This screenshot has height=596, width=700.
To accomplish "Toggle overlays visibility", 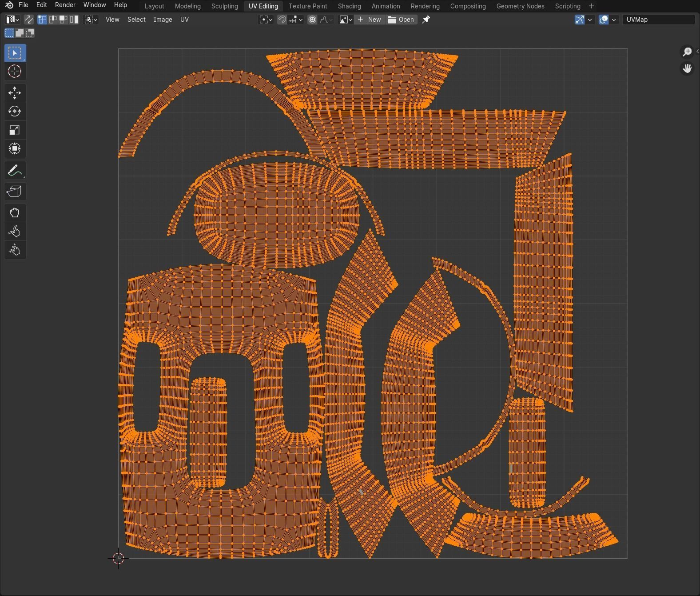I will click(604, 20).
